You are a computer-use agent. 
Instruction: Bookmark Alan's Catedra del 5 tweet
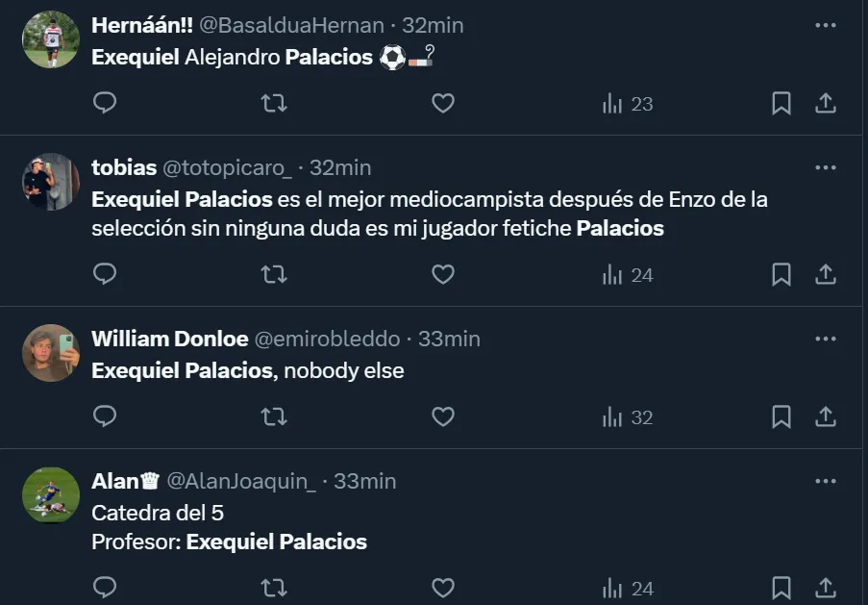(x=781, y=588)
